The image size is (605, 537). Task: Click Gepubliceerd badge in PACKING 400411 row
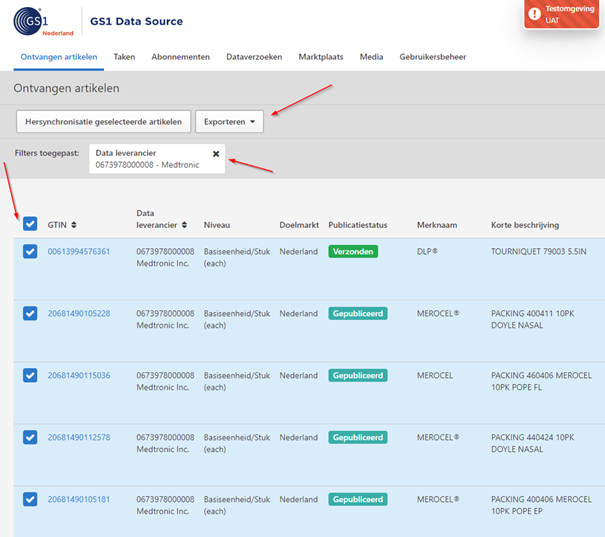358,314
